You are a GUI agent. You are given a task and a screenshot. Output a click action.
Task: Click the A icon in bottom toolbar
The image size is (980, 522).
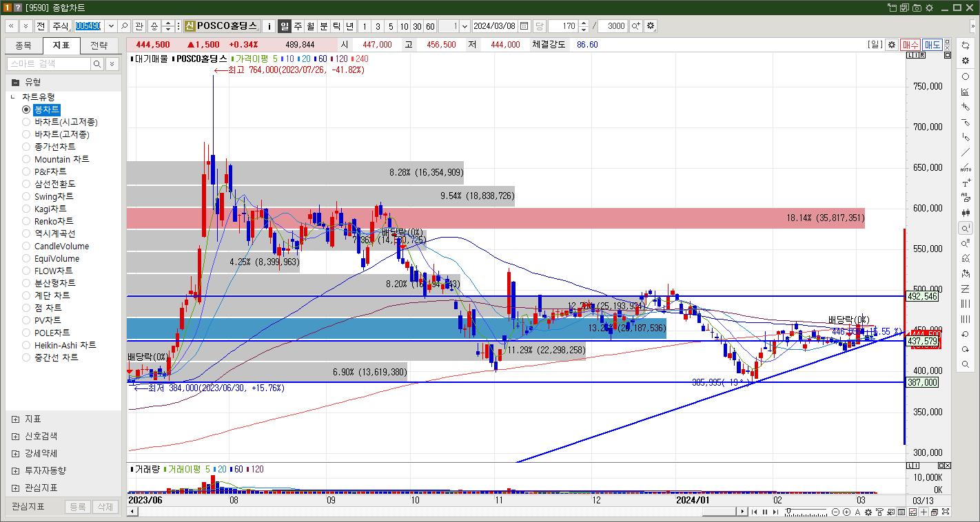click(x=859, y=512)
